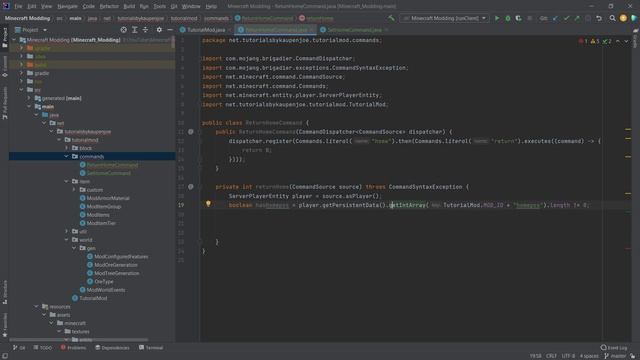This screenshot has height=360, width=640.
Task: Go to previous highlighted error up arrow
Action: pos(618,41)
